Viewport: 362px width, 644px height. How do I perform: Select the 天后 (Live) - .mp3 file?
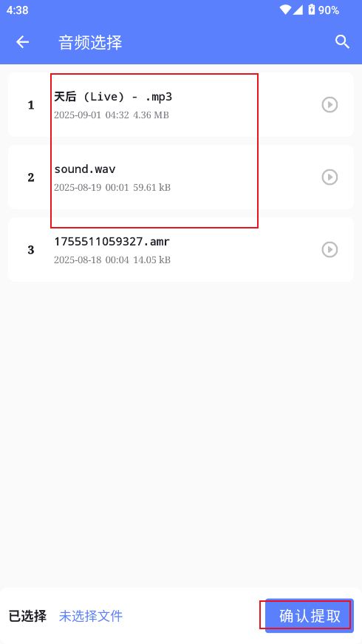tap(181, 105)
